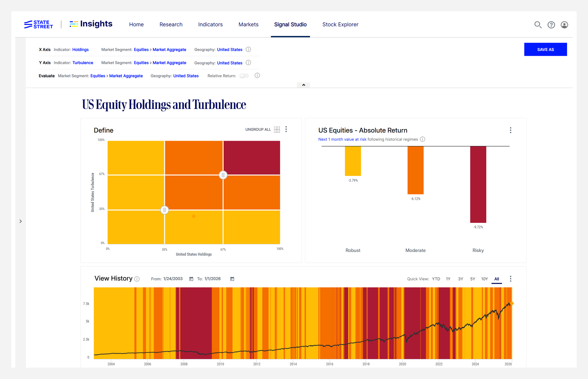Click the grid layout icon beside UNGROUP ALL
This screenshot has width=588, height=379.
pos(277,129)
